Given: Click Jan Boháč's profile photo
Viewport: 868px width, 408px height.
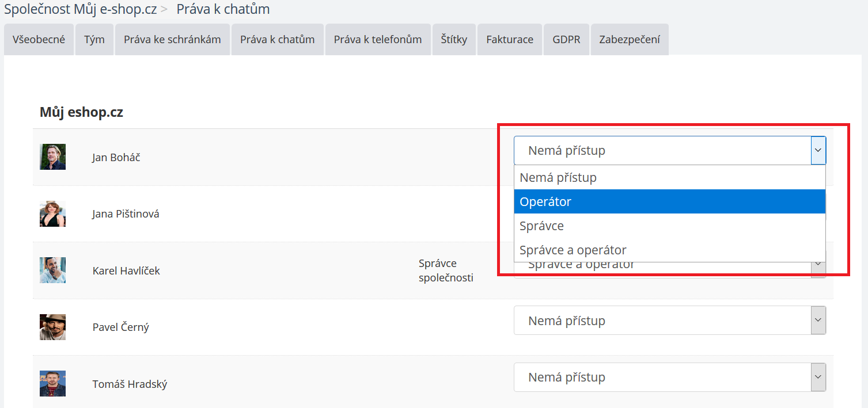Looking at the screenshot, I should click(x=52, y=157).
